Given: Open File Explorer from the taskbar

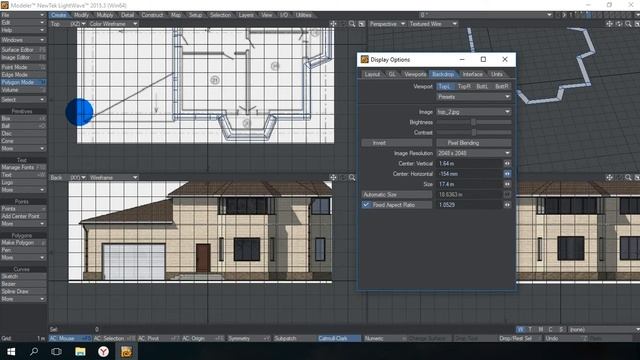Looking at the screenshot, I should point(80,351).
